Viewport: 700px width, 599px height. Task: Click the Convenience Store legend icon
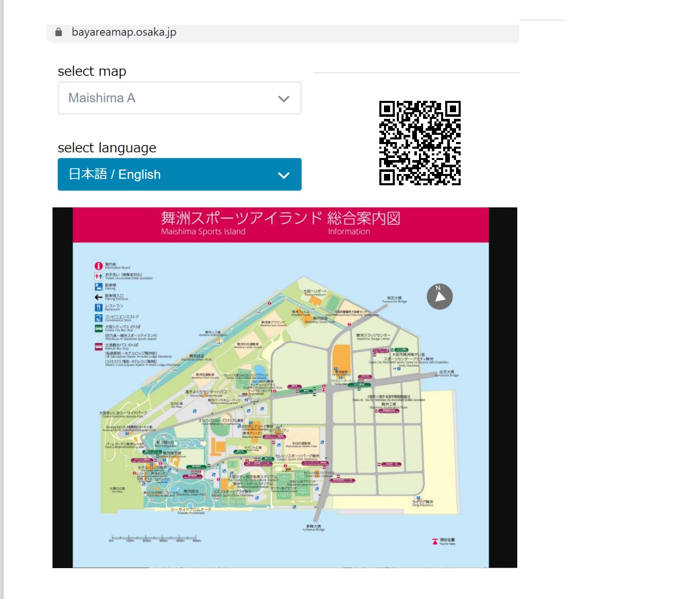point(98,318)
